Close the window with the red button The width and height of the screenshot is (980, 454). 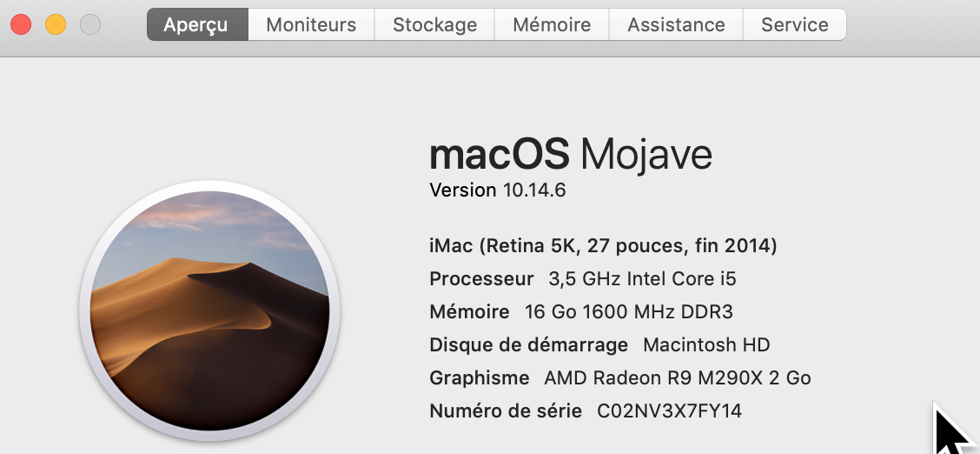coord(21,24)
